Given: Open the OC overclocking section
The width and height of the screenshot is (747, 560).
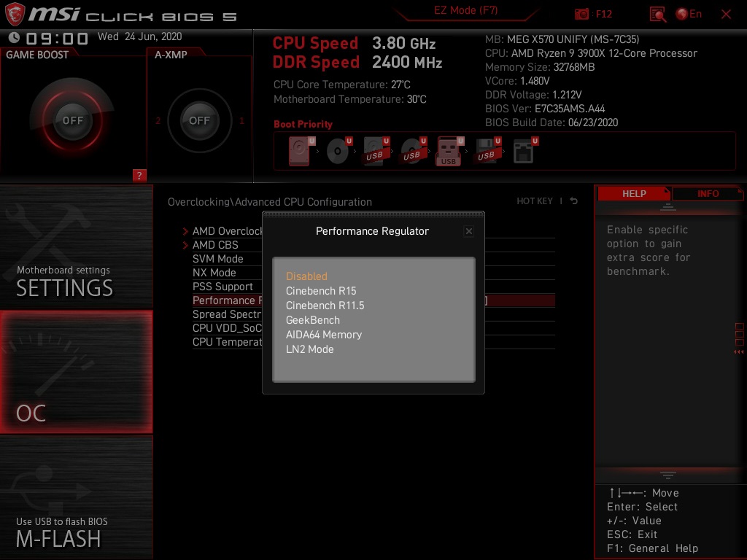Looking at the screenshot, I should click(76, 372).
